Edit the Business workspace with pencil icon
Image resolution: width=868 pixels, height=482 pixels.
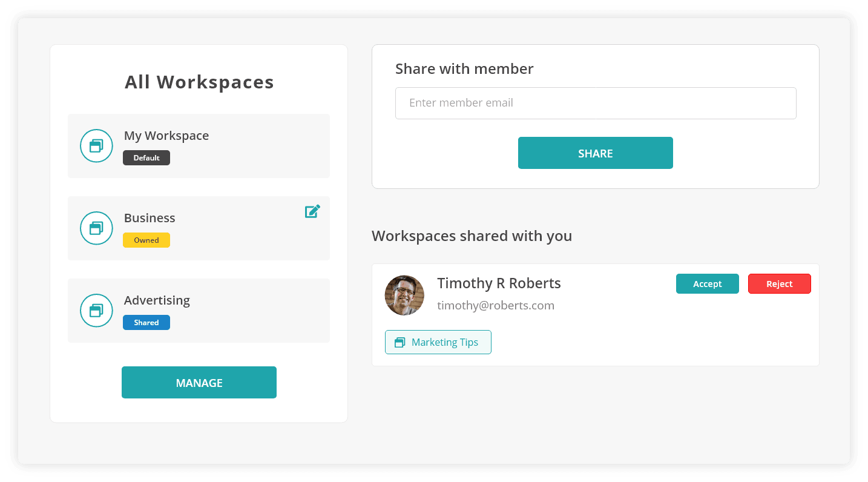click(x=312, y=211)
